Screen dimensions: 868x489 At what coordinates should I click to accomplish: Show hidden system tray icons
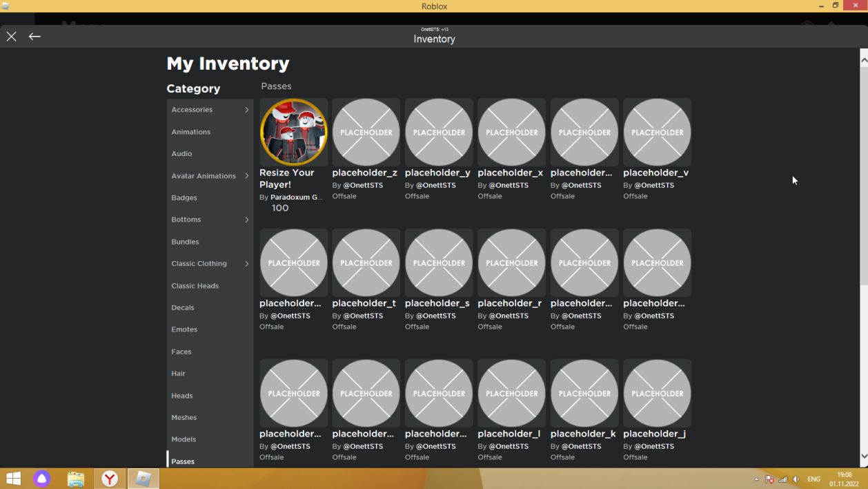(756, 479)
